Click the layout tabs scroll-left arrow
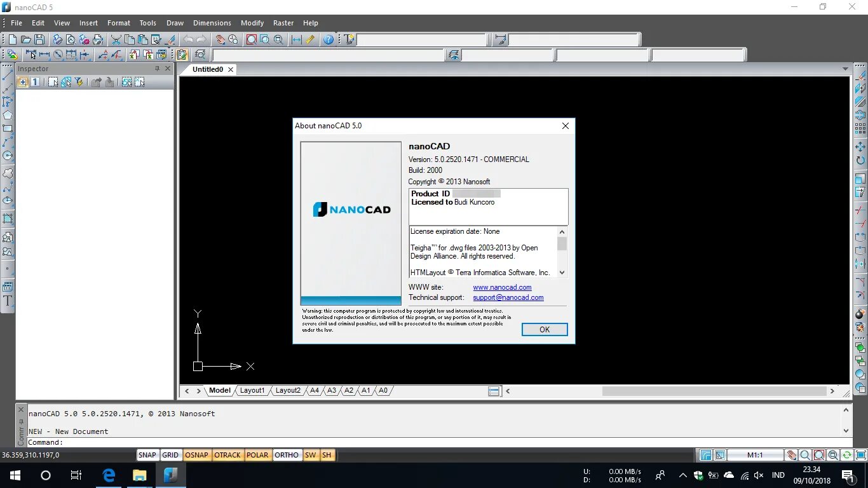Screen dimensions: 868x488 click(187, 391)
